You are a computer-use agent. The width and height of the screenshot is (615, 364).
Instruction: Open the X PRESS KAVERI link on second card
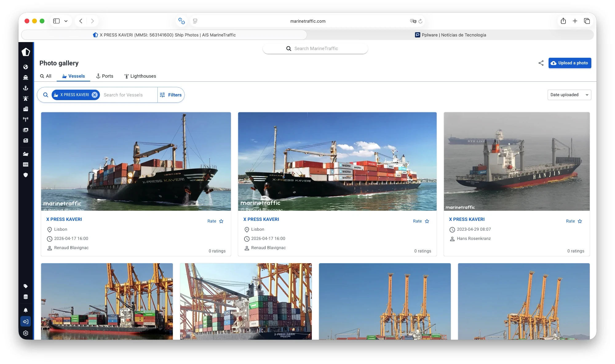point(261,219)
